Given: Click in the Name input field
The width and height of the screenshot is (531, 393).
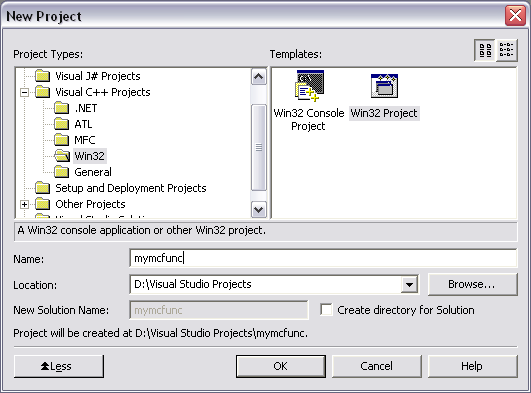Looking at the screenshot, I should 323,258.
